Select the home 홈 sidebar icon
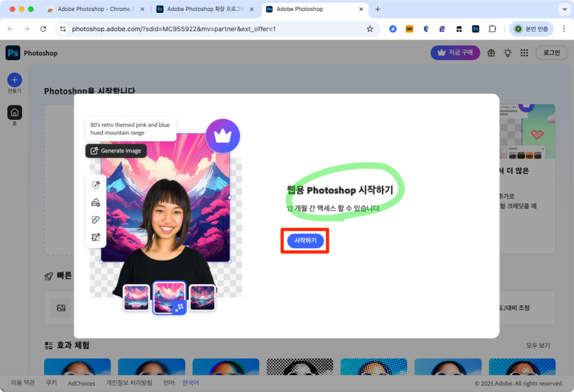 click(15, 112)
